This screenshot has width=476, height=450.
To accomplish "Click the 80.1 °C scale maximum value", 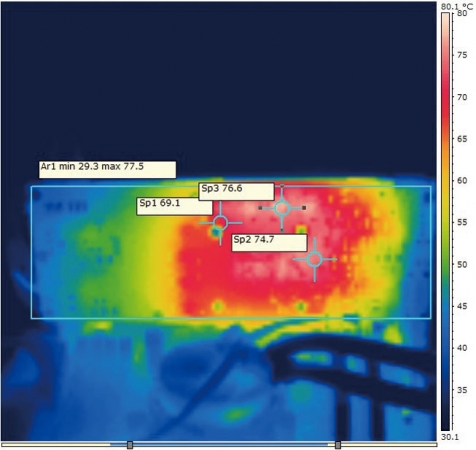I will coord(458,6).
